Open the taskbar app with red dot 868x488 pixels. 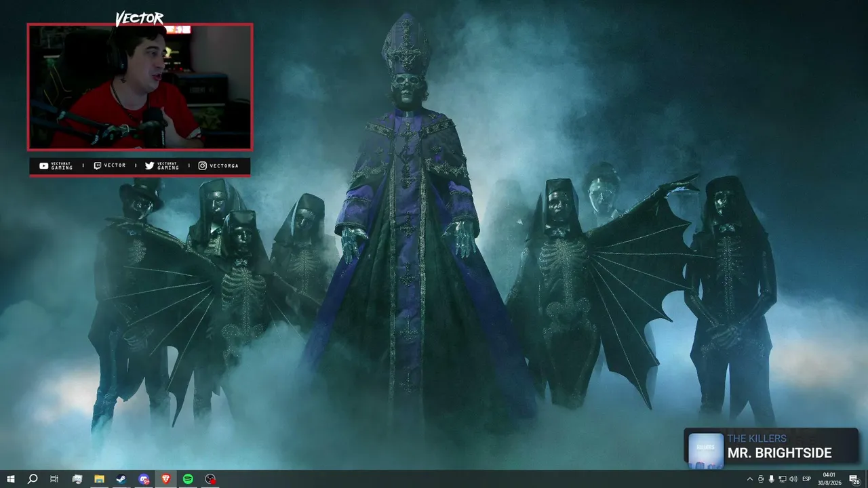210,479
